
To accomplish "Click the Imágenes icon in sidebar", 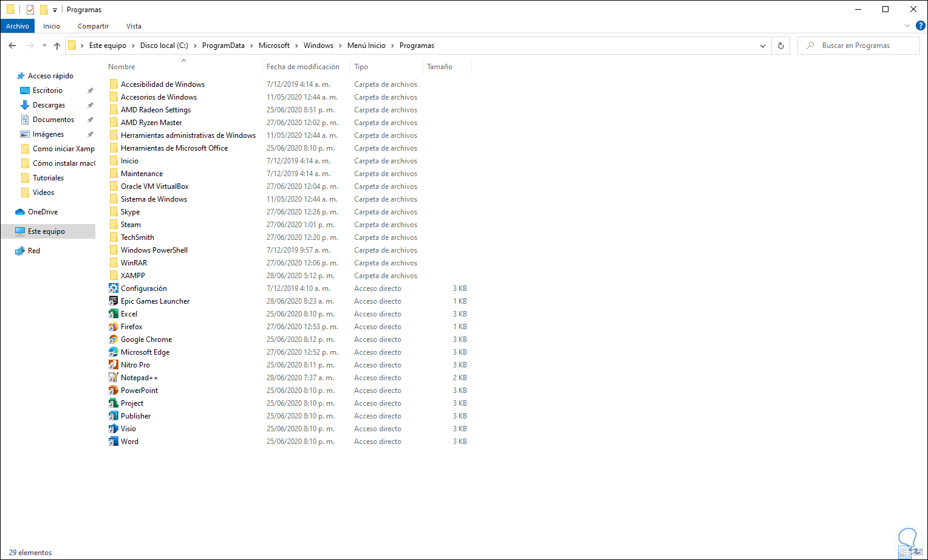I will (25, 134).
